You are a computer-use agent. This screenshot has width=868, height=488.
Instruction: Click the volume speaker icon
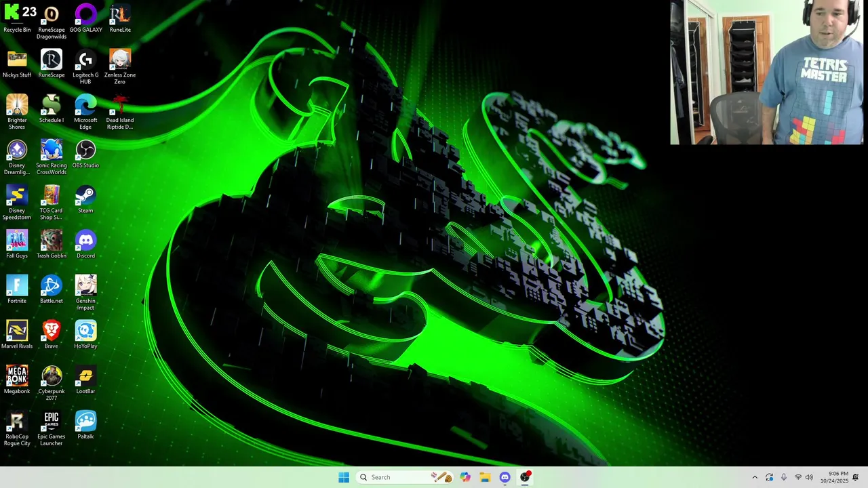(x=809, y=477)
